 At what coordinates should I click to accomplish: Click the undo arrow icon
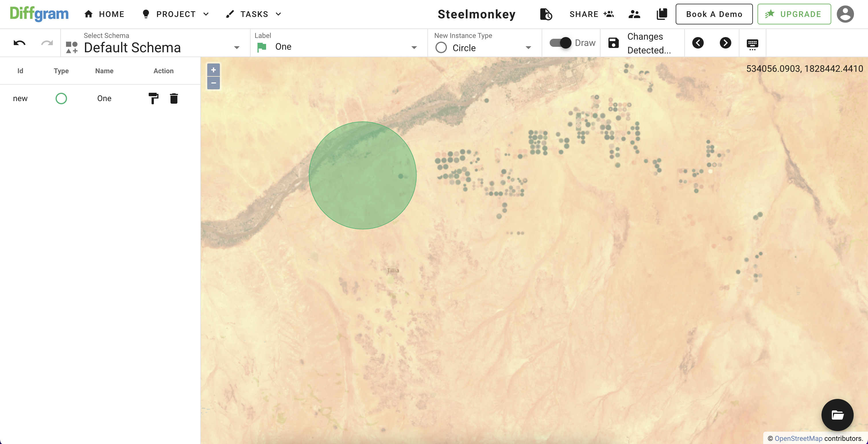click(x=19, y=43)
